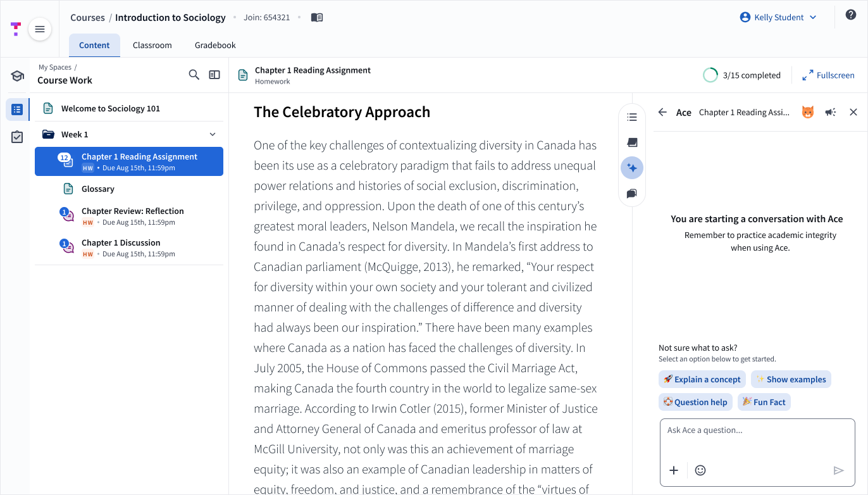Enter Fullscreen reading mode
The height and width of the screenshot is (495, 868).
[x=828, y=75]
